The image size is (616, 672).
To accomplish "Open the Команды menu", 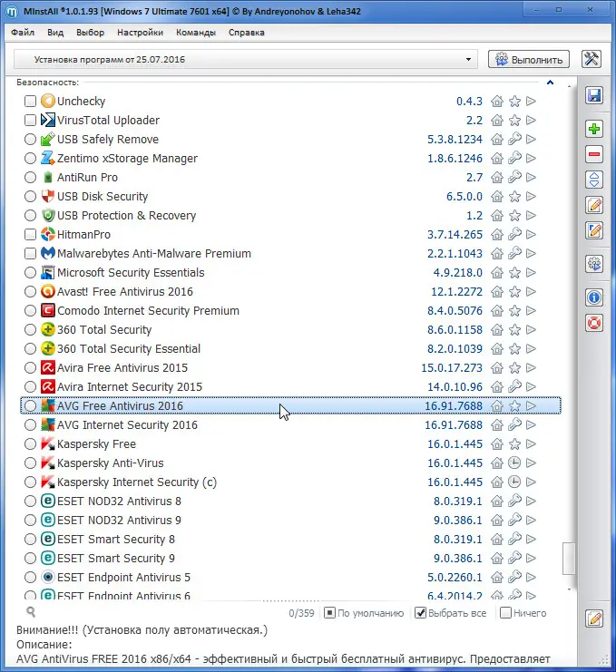I will (196, 33).
